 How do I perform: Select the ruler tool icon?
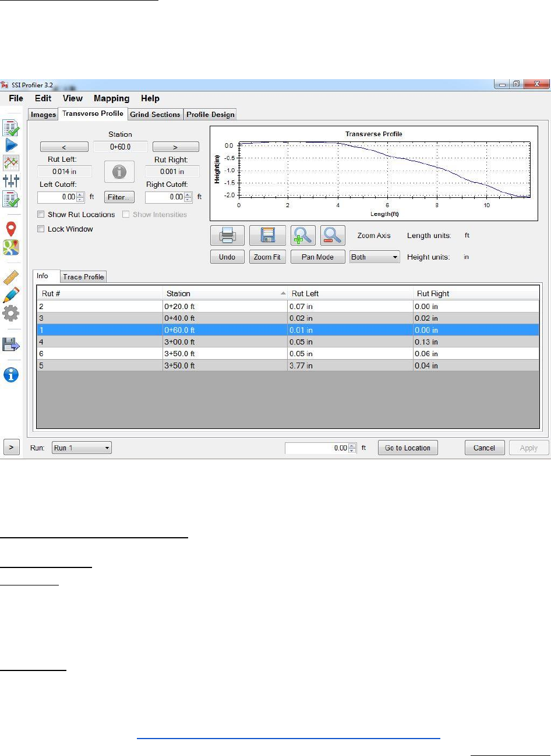pyautogui.click(x=11, y=277)
